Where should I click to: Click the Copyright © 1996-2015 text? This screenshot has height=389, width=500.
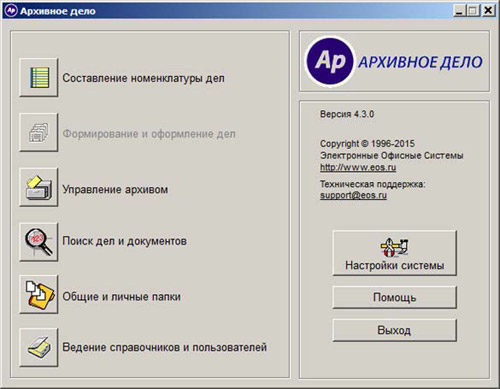pos(367,144)
